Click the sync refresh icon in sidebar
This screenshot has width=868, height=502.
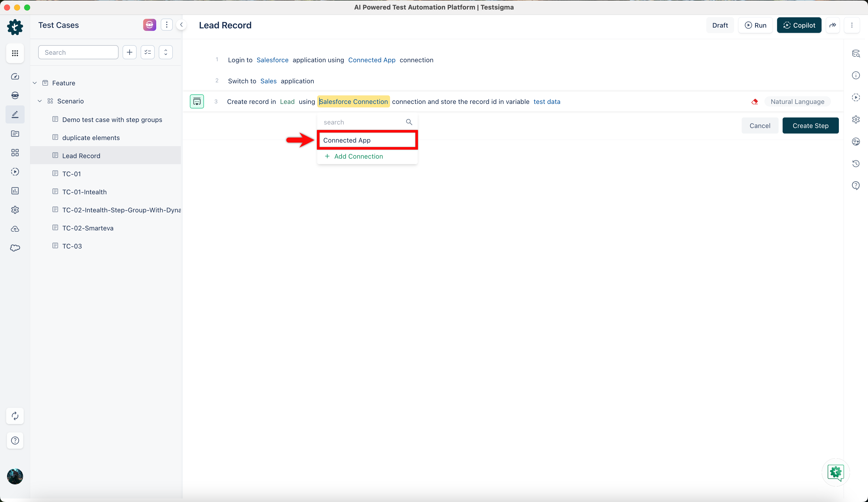(15, 416)
